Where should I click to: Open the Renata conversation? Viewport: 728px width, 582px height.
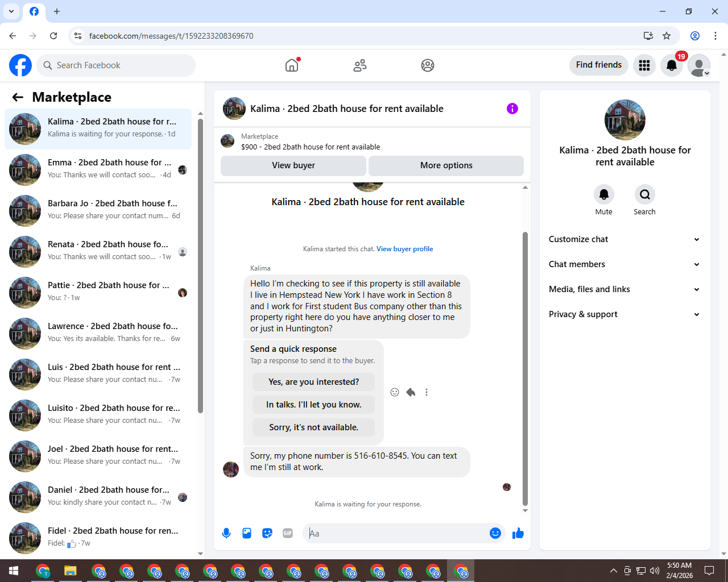coord(98,252)
